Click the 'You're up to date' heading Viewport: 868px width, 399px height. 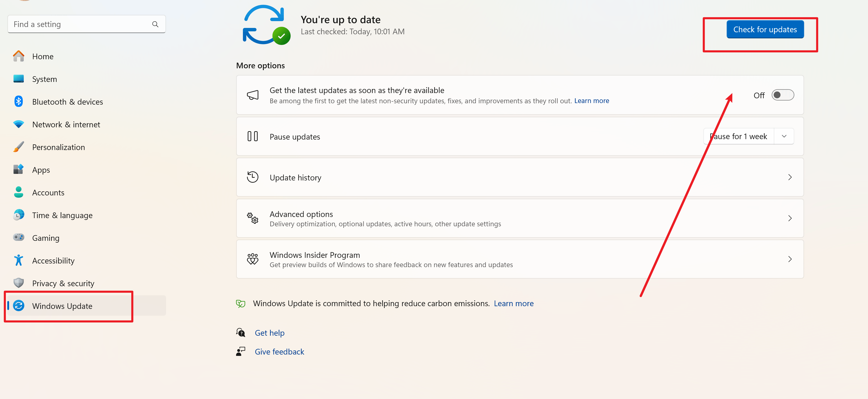click(x=340, y=20)
